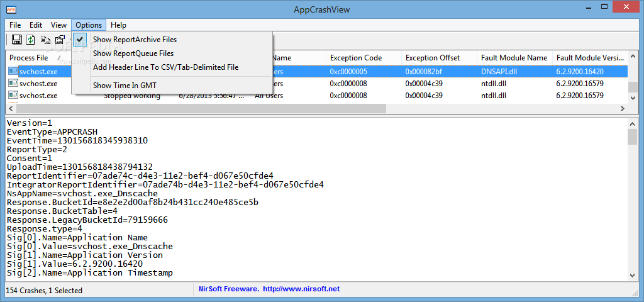The height and width of the screenshot is (302, 644).
Task: Click the report pane scroll-up arrow
Action: tap(633, 123)
